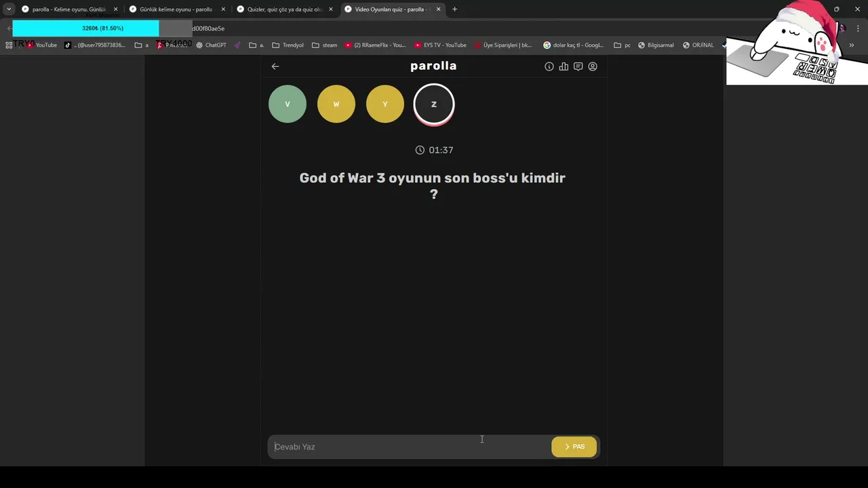Screen dimensions: 868x488
Task: Open the EYS TV - YouTube bookmark
Action: pyautogui.click(x=440, y=45)
